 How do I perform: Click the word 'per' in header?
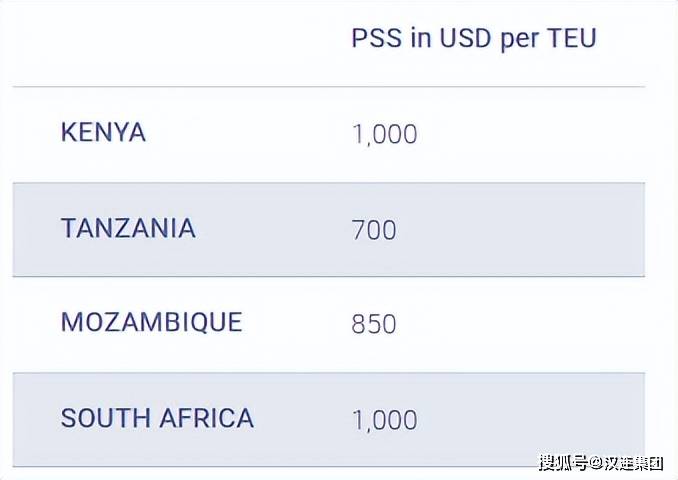tap(519, 41)
